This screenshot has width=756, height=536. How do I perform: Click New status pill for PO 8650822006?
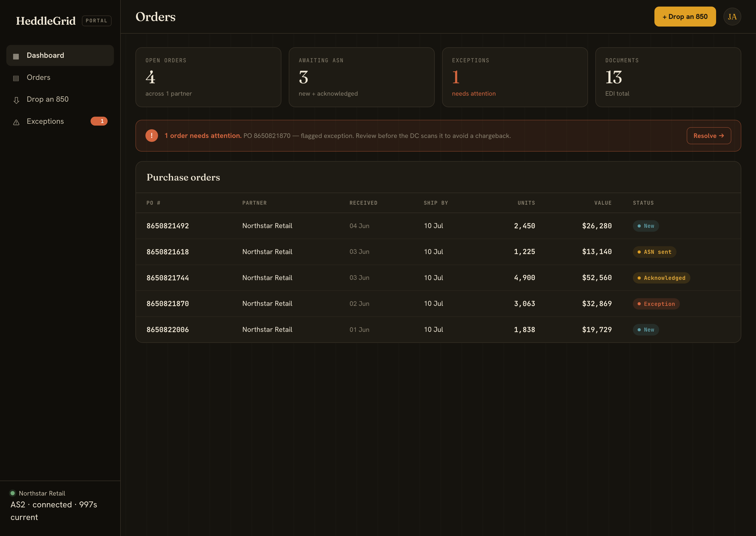[646, 330]
